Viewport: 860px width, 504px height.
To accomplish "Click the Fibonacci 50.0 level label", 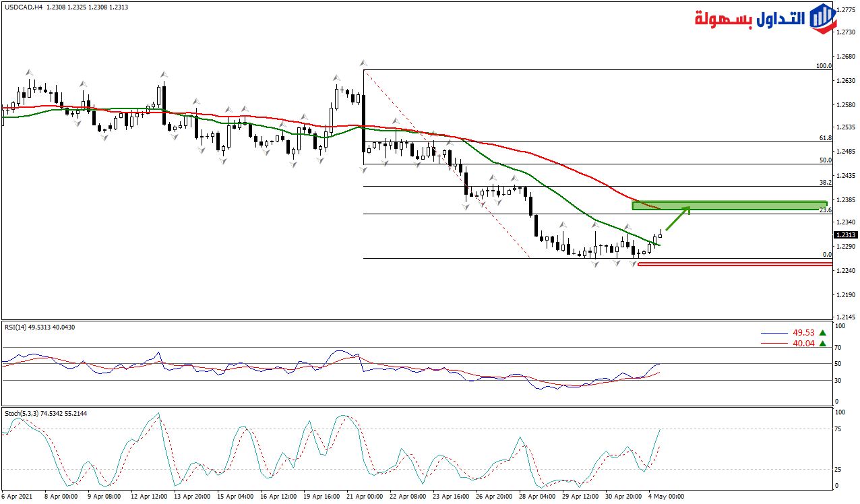I will (x=826, y=160).
